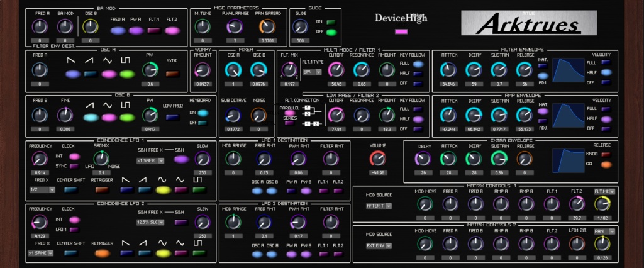Set Amp Envelope Velocity to FULL
This screenshot has height=268, width=644.
[606, 109]
